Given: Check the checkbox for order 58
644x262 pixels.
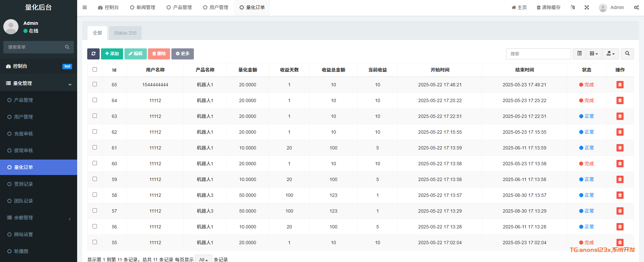Looking at the screenshot, I should tap(95, 195).
